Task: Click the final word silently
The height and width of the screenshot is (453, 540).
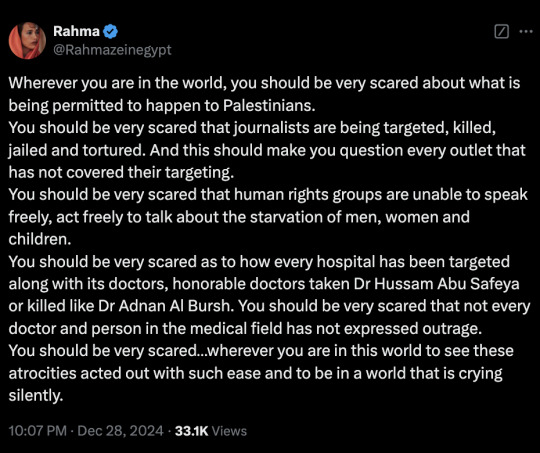Action: 36,395
